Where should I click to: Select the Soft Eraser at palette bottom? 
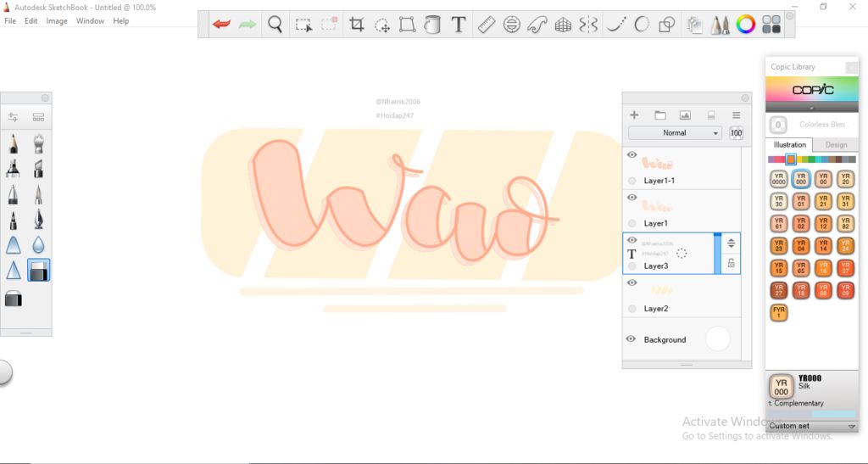tap(14, 299)
